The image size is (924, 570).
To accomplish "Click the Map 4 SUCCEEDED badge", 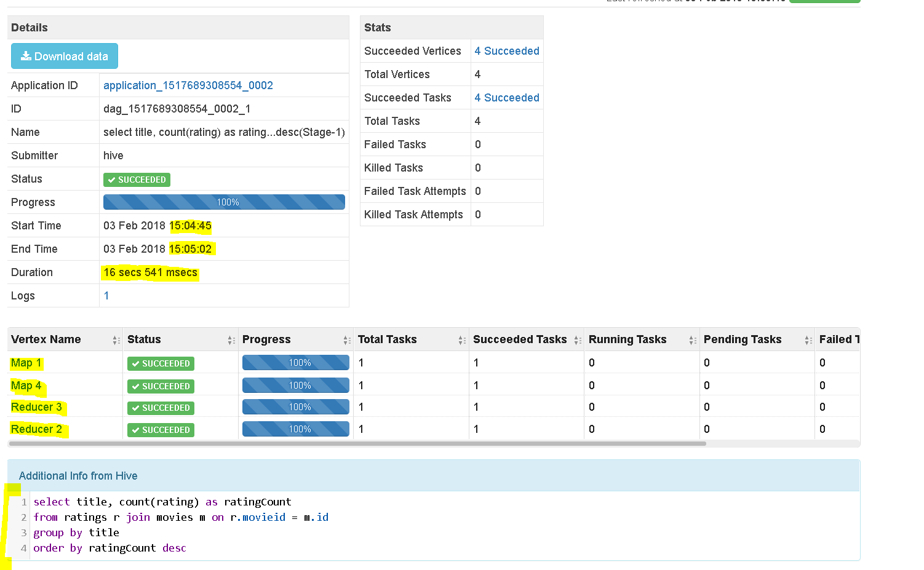I will [x=161, y=386].
